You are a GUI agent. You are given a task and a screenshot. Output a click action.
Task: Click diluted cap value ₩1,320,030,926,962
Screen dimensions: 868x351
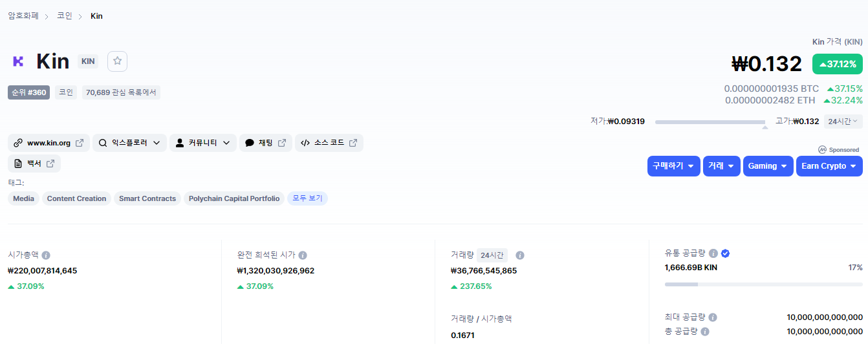pos(276,271)
